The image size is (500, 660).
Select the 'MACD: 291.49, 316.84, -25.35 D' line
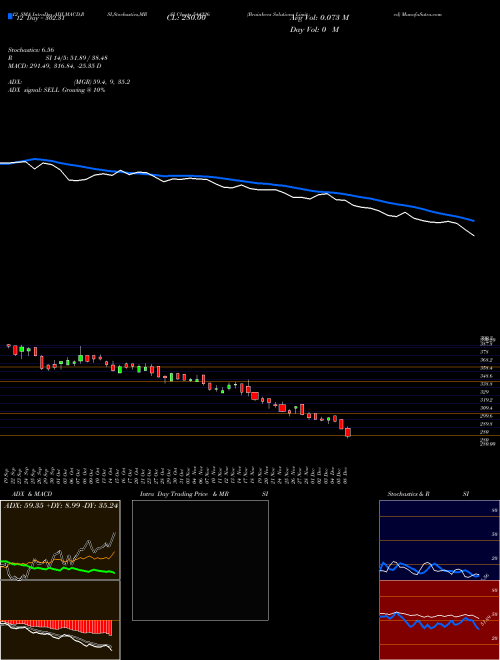55,66
